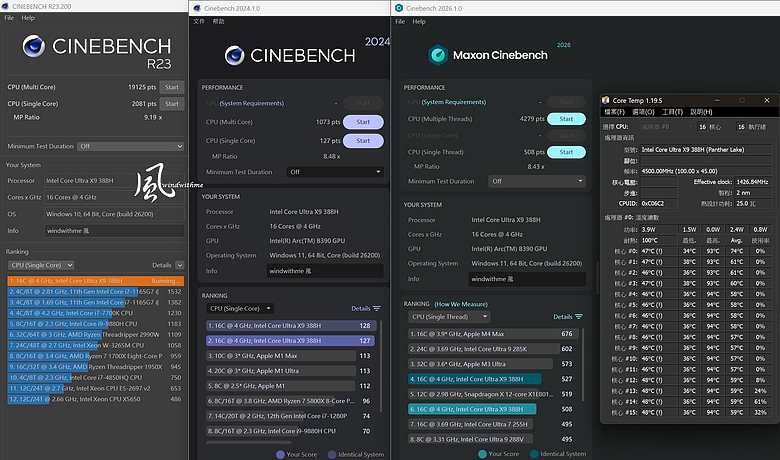The height and width of the screenshot is (460, 780).
Task: Click the Details filter icon in Cinebench 2024
Action: [x=377, y=308]
